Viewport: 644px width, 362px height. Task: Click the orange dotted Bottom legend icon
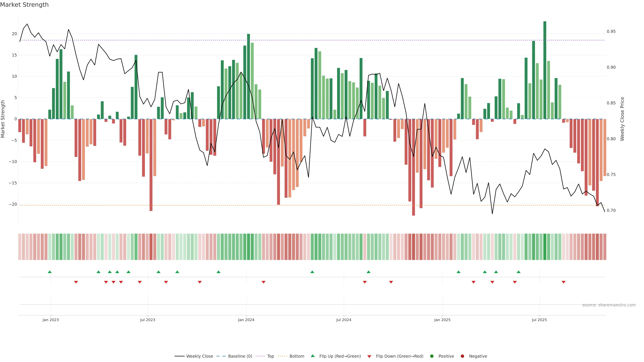(x=282, y=356)
